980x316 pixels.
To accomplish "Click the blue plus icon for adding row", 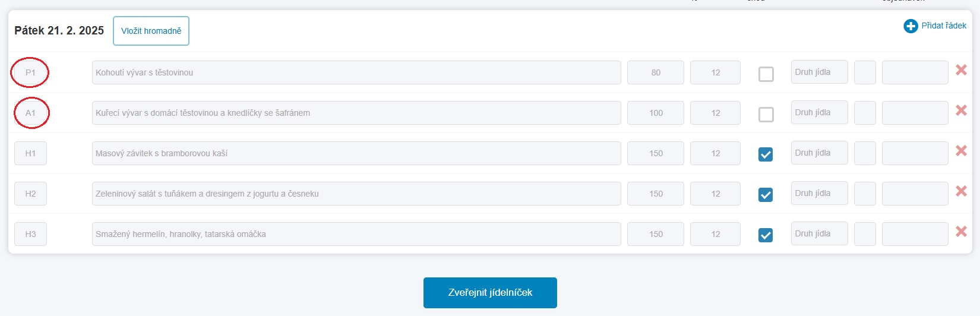I will click(911, 26).
